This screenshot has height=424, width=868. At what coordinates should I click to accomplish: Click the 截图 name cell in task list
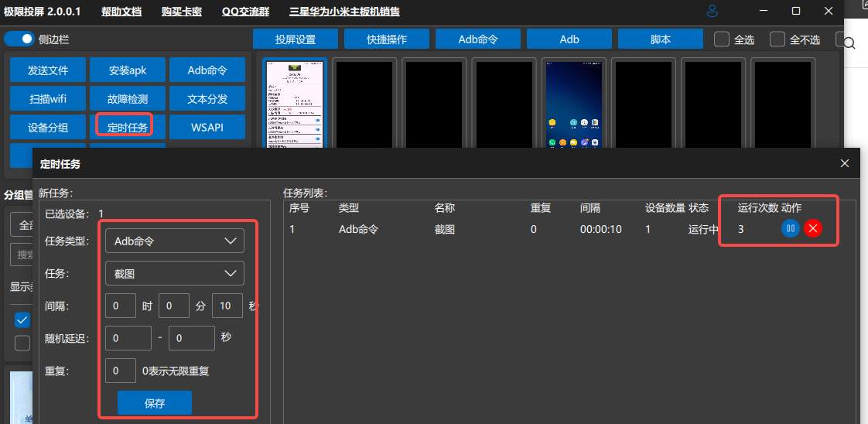445,228
